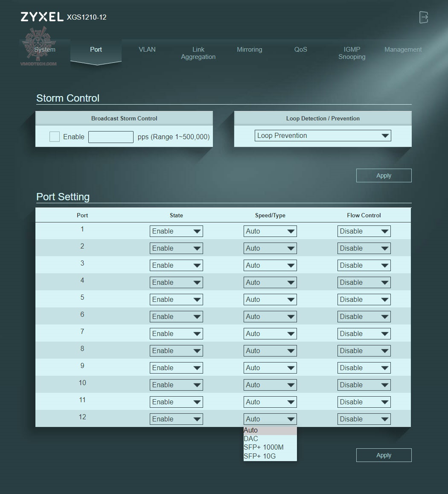
Task: Apply the Storm Control settings
Action: (384, 175)
